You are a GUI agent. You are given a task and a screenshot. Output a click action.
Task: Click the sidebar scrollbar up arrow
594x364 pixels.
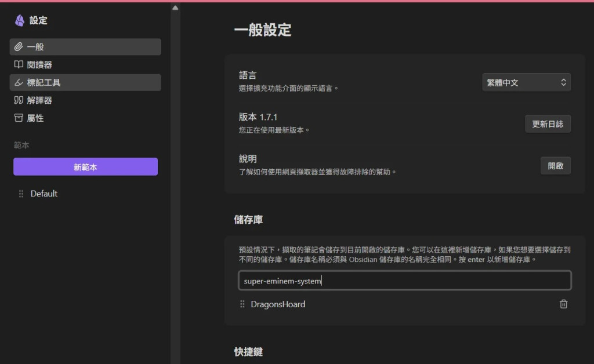[175, 8]
